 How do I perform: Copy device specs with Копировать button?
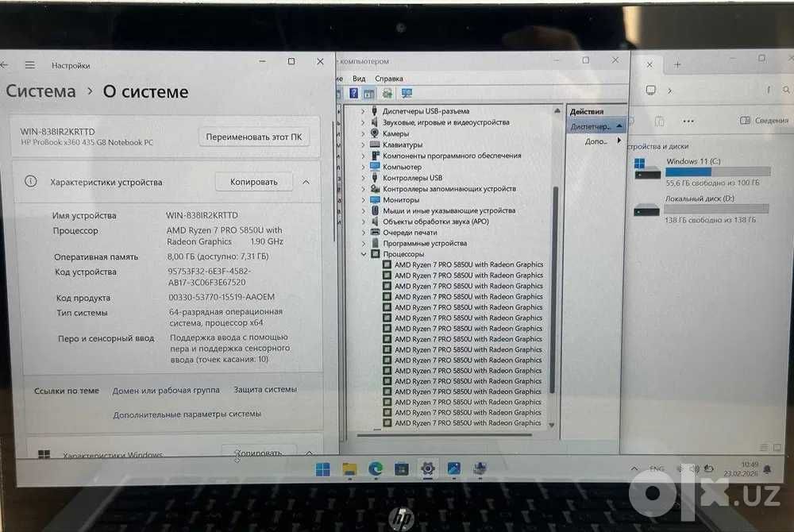coord(254,182)
